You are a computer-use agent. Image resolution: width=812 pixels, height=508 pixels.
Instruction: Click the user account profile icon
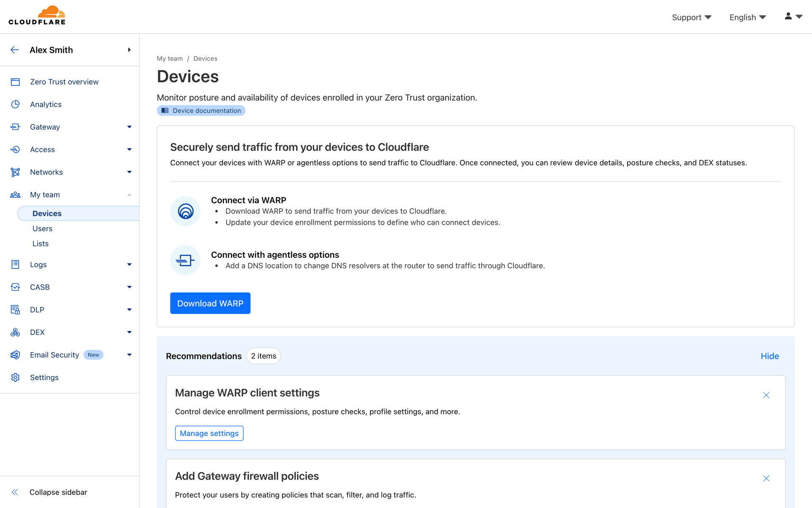pyautogui.click(x=788, y=16)
